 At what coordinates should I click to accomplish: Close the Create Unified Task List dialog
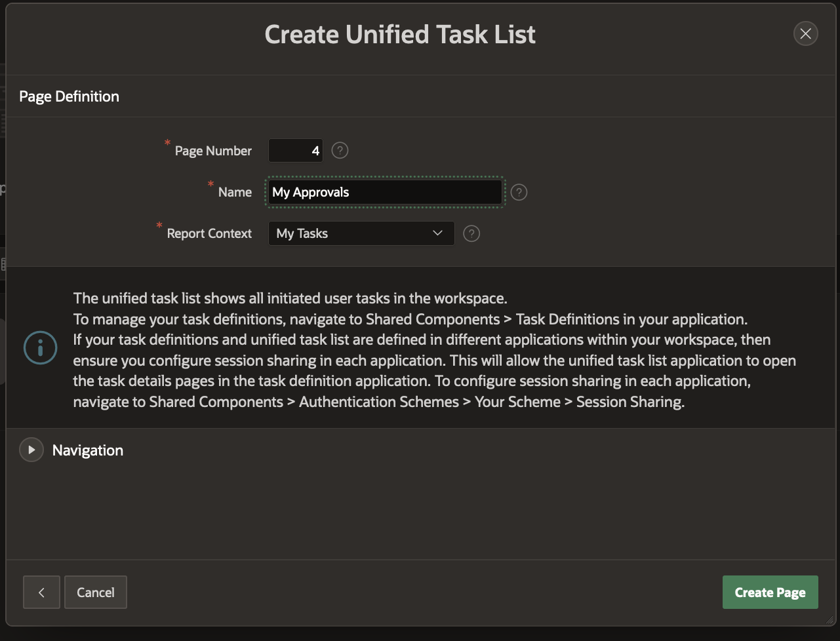tap(805, 34)
